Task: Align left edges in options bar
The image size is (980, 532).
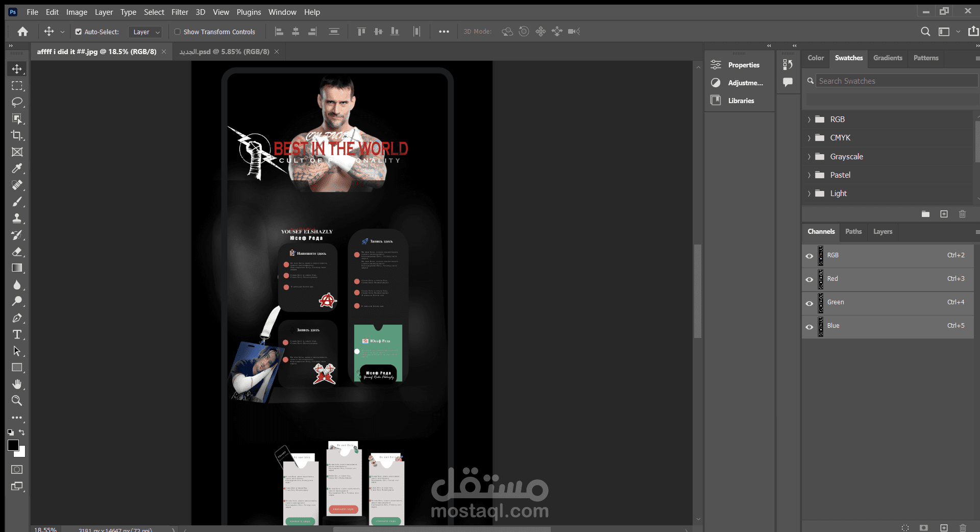Action: tap(279, 32)
